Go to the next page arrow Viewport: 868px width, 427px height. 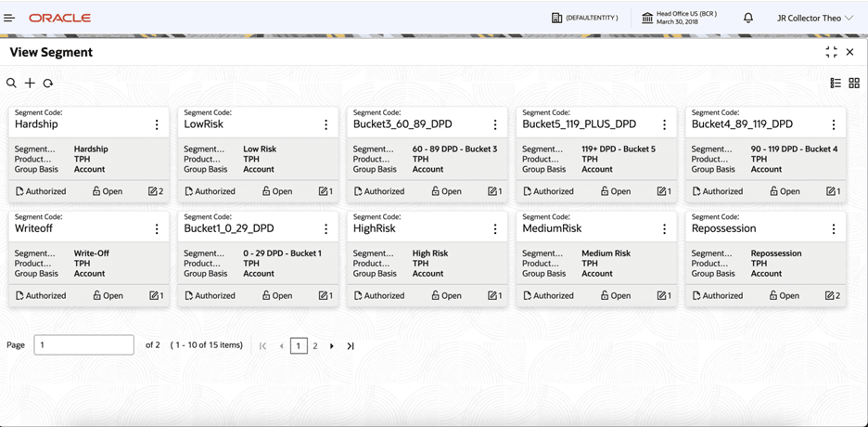pos(332,346)
